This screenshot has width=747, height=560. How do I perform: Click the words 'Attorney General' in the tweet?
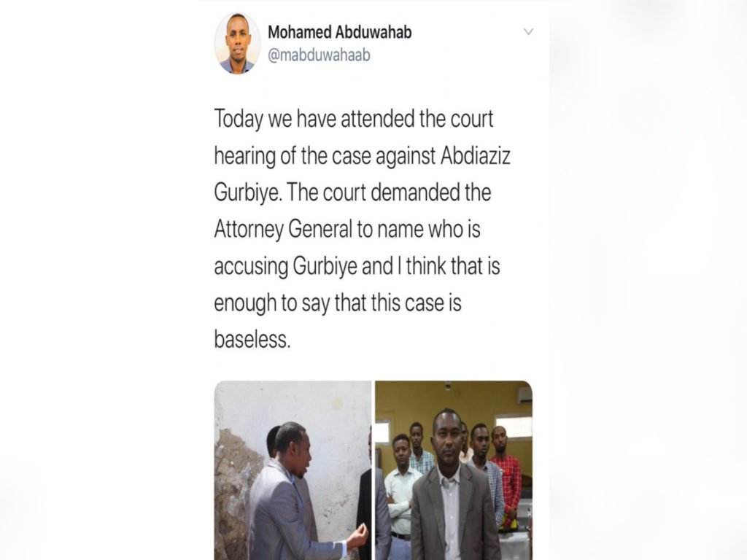(282, 230)
